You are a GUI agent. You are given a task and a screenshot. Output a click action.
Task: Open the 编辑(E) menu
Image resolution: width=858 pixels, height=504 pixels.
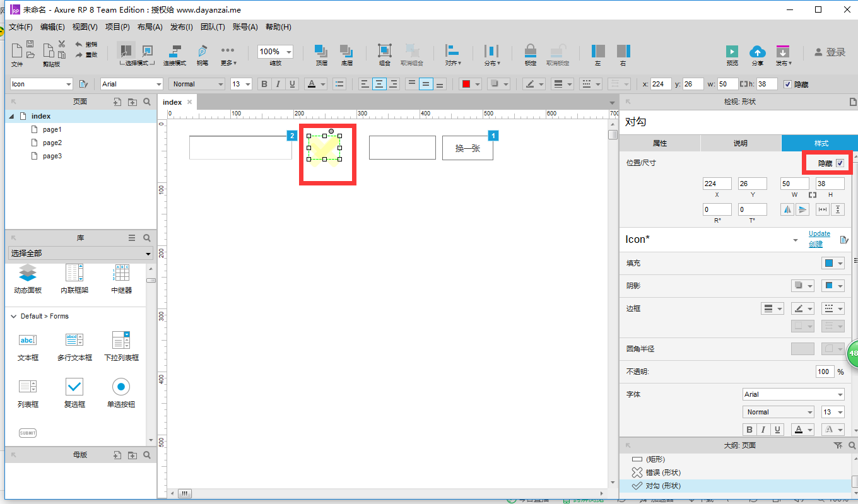coord(52,27)
